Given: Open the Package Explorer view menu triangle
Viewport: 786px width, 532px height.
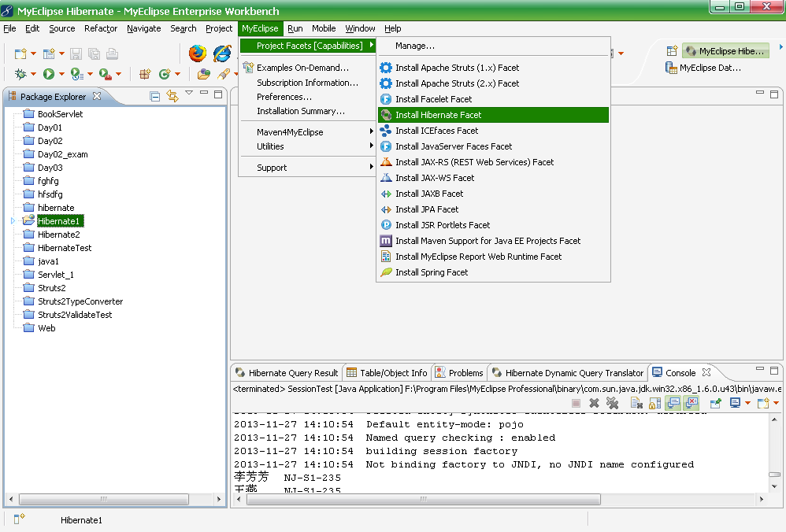Looking at the screenshot, I should (x=189, y=93).
